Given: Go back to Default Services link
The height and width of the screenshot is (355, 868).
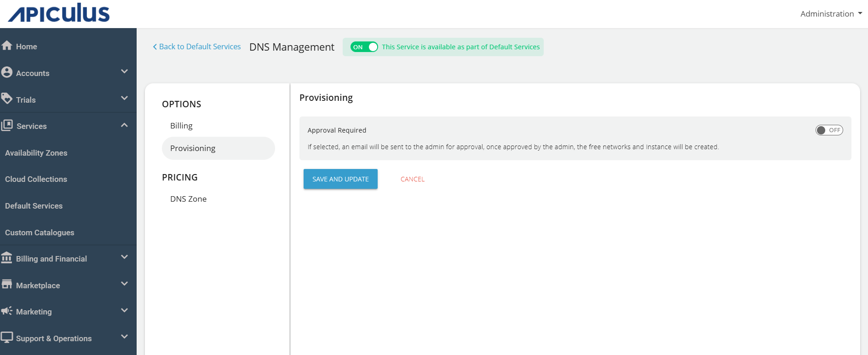Looking at the screenshot, I should point(197,47).
